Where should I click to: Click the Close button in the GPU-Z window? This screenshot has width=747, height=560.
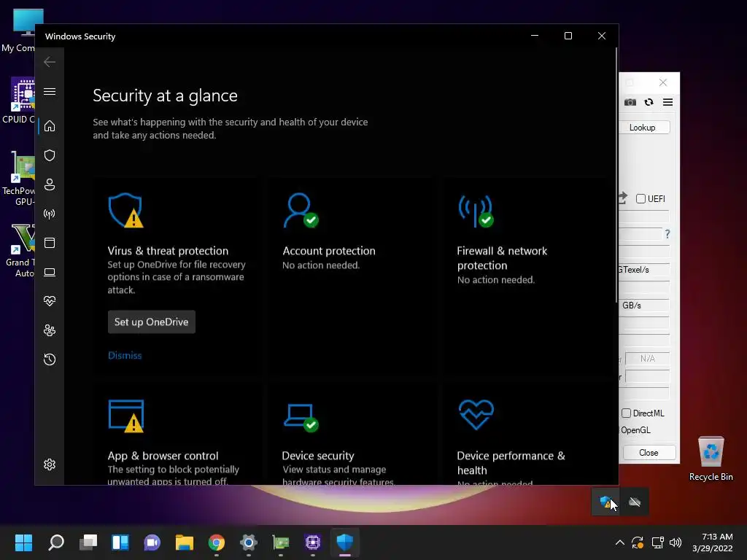pos(649,452)
